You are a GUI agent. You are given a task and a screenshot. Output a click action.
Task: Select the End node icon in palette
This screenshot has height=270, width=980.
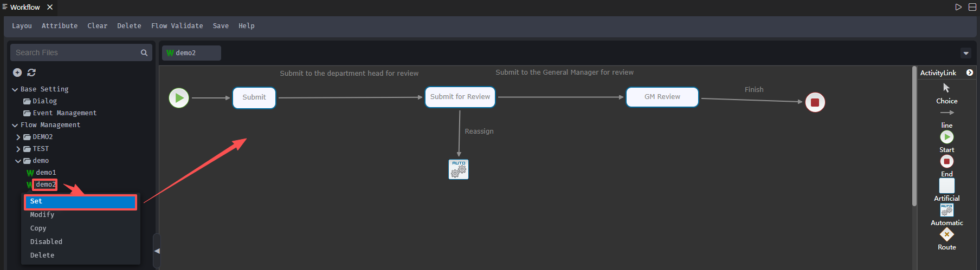pos(946,161)
